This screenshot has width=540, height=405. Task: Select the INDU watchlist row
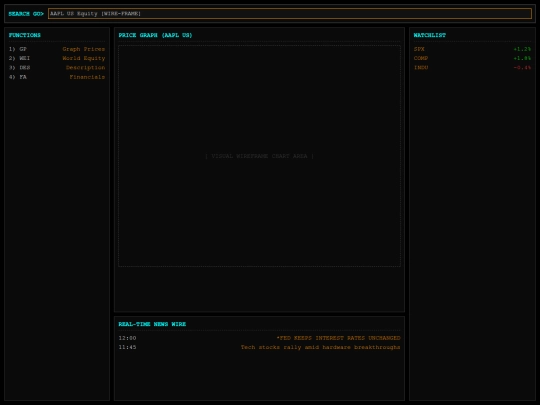(472, 68)
